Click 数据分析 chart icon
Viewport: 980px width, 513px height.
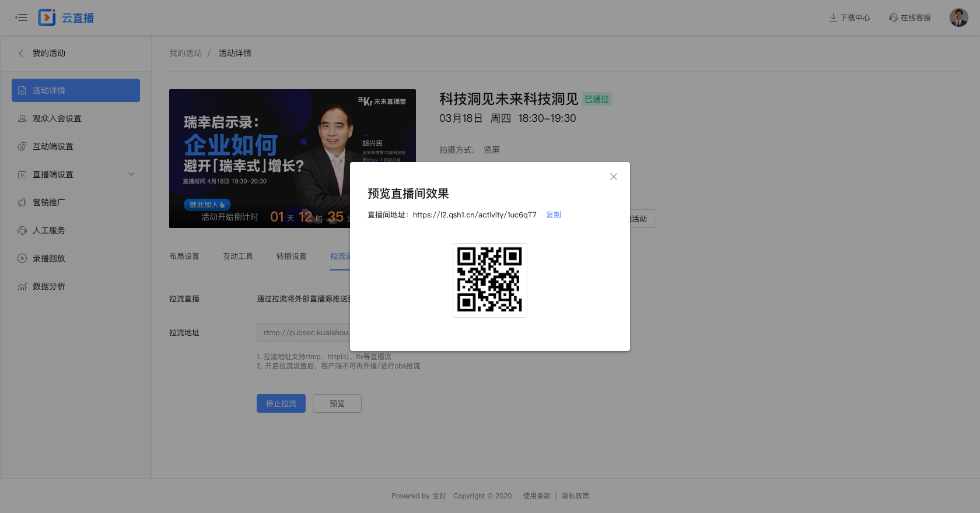pos(22,286)
